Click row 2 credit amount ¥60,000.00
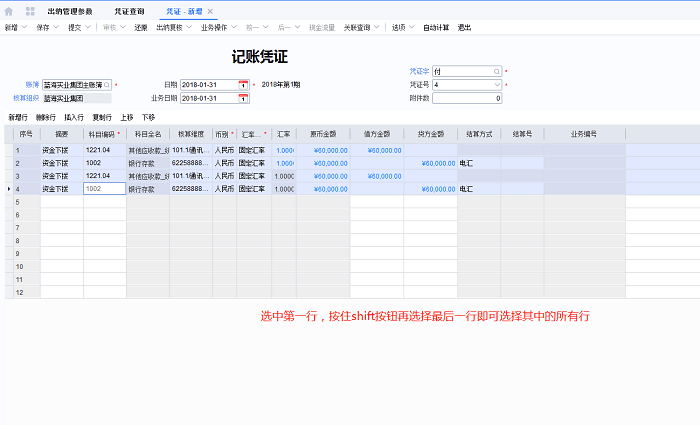The width and height of the screenshot is (700, 425). coord(438,163)
